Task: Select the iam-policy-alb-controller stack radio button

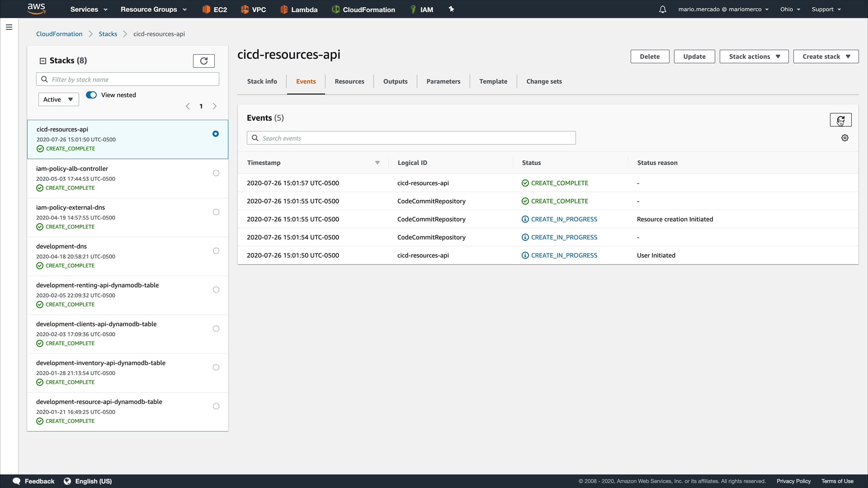Action: click(x=216, y=173)
